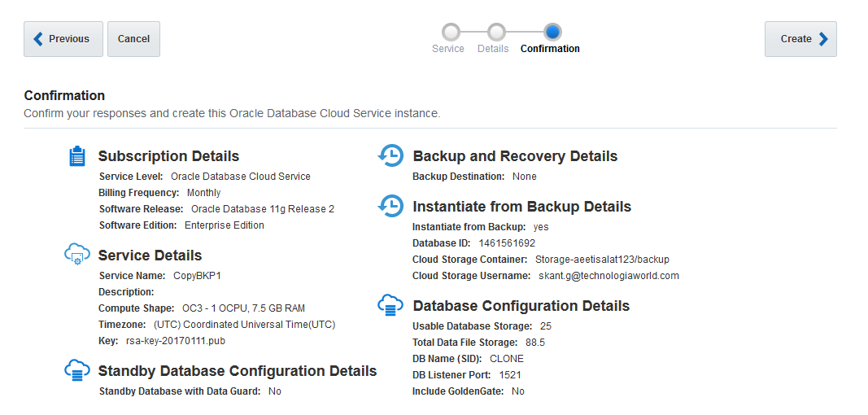Image resolution: width=868 pixels, height=415 pixels.
Task: Click the Database Configuration Details cloud icon
Action: [390, 306]
